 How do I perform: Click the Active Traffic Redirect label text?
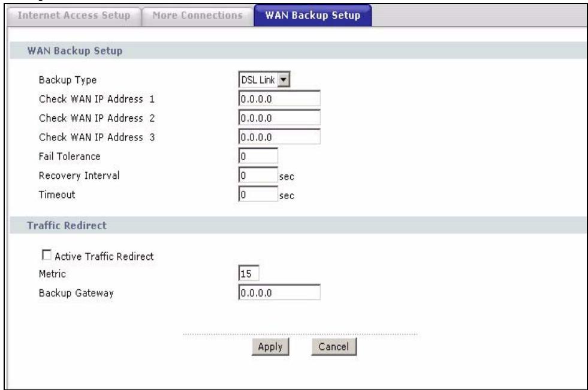click(x=104, y=256)
